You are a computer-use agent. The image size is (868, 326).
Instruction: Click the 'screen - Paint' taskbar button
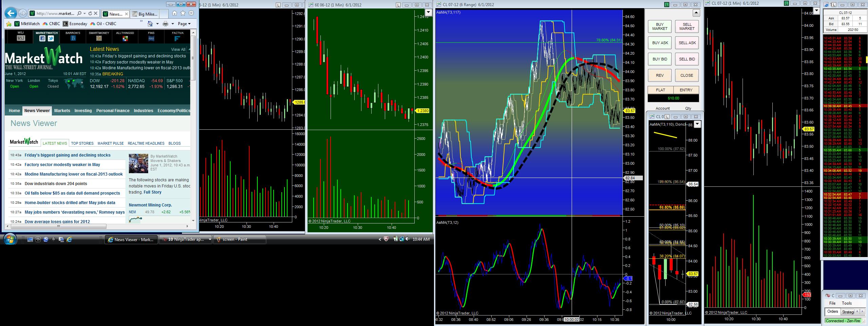240,239
